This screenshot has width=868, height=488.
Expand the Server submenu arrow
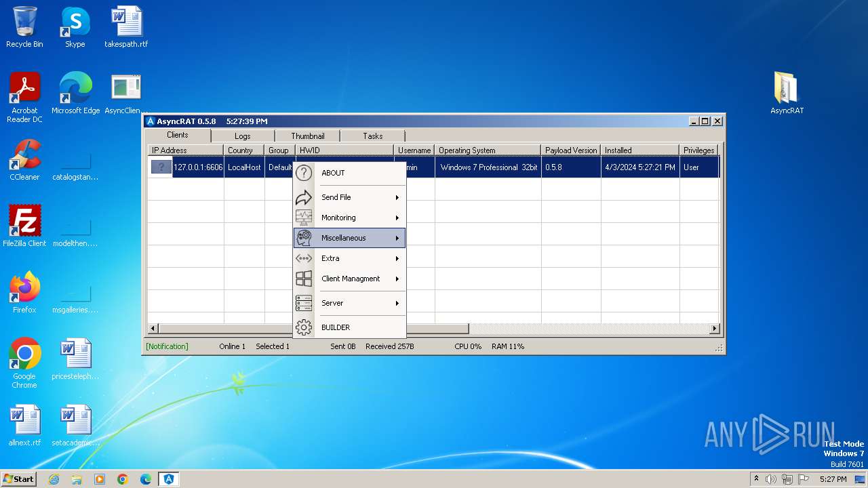click(397, 303)
